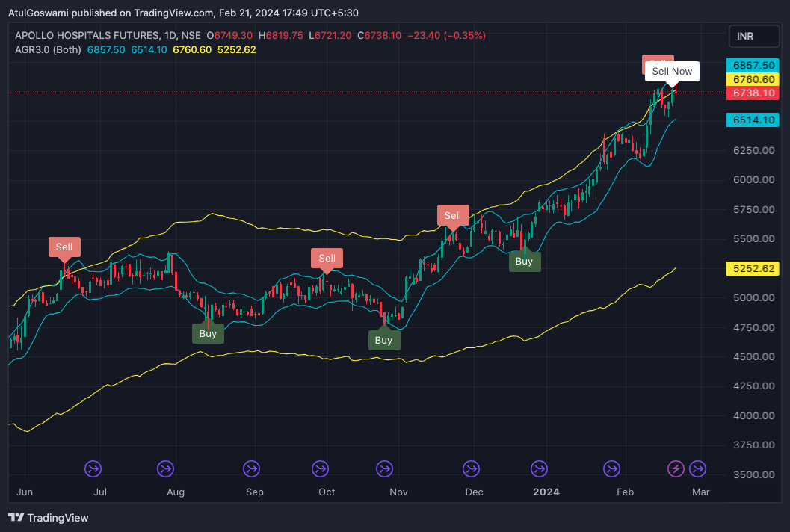
Task: Select the Sell signal label near October
Action: [327, 259]
